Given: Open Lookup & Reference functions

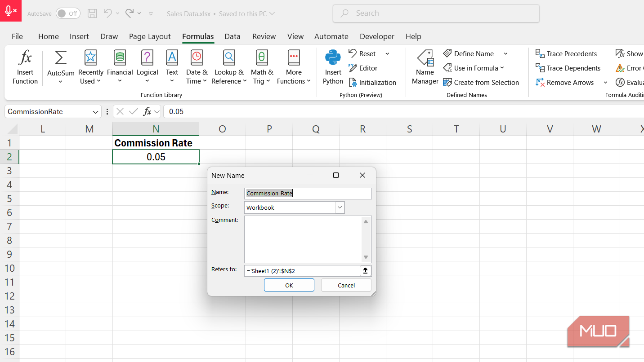Looking at the screenshot, I should 229,67.
